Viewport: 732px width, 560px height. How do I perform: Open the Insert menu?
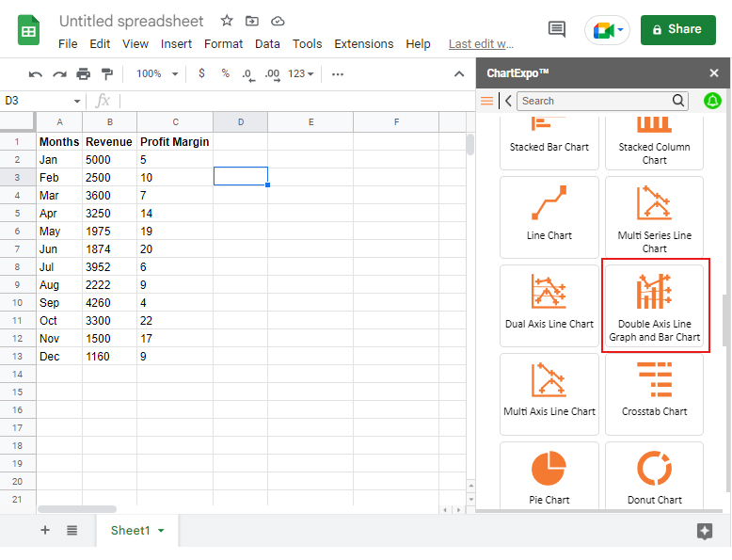click(x=176, y=44)
